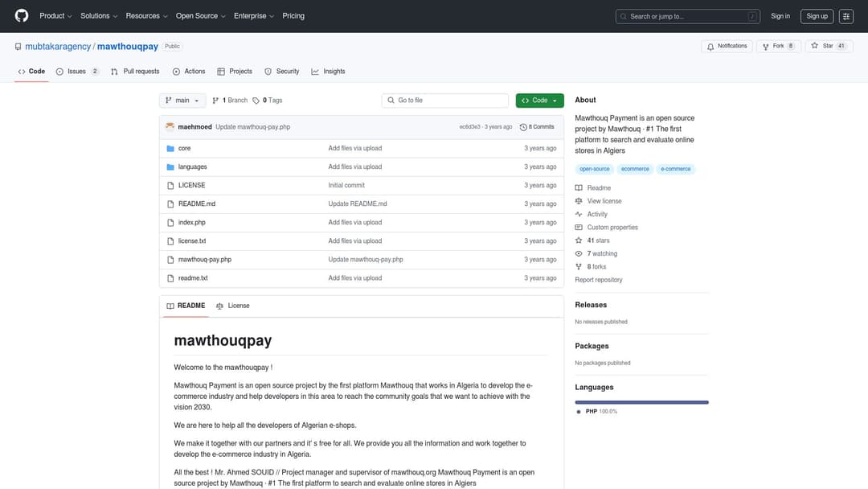Click the clock icon beside 8 Commits
Screen dimensions: 868x489
coord(523,127)
